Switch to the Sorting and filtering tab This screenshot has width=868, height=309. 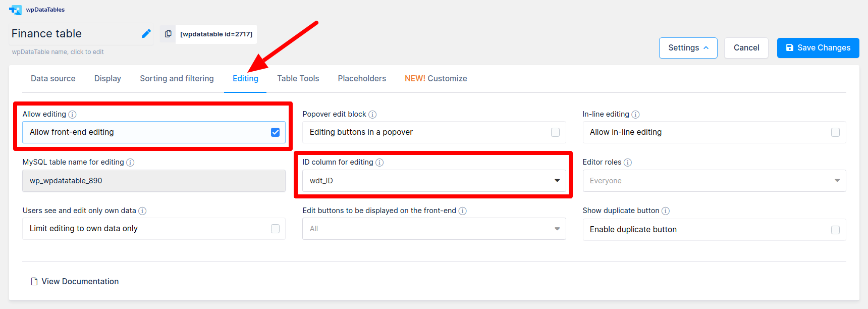[x=176, y=78]
